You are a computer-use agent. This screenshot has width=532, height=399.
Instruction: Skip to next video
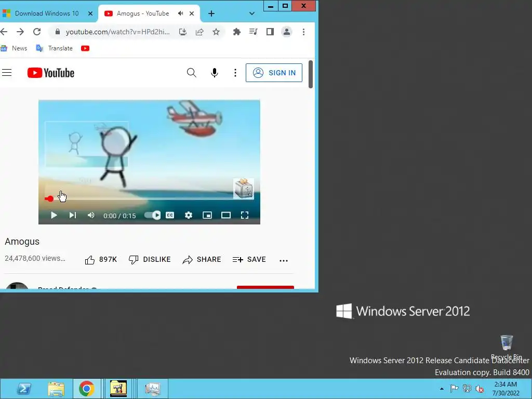point(73,215)
